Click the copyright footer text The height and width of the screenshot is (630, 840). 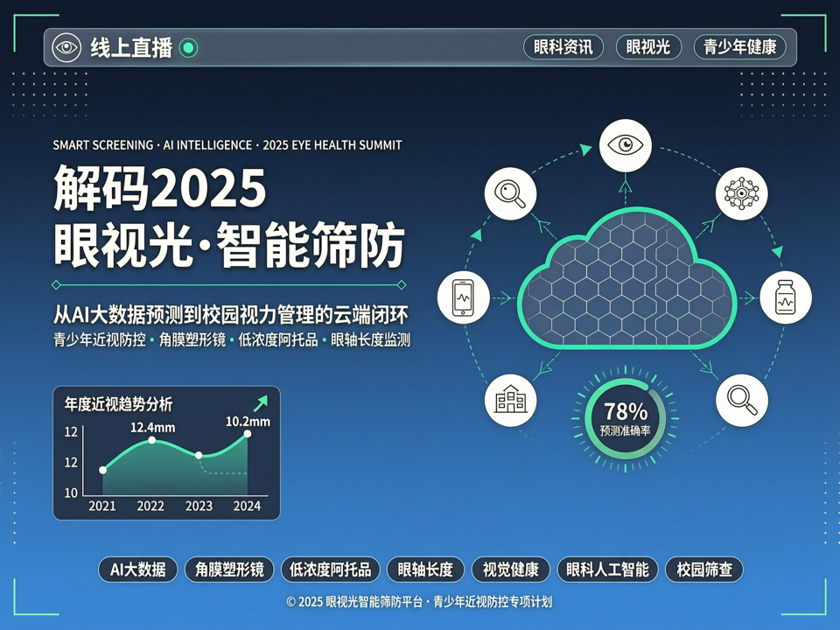419,602
